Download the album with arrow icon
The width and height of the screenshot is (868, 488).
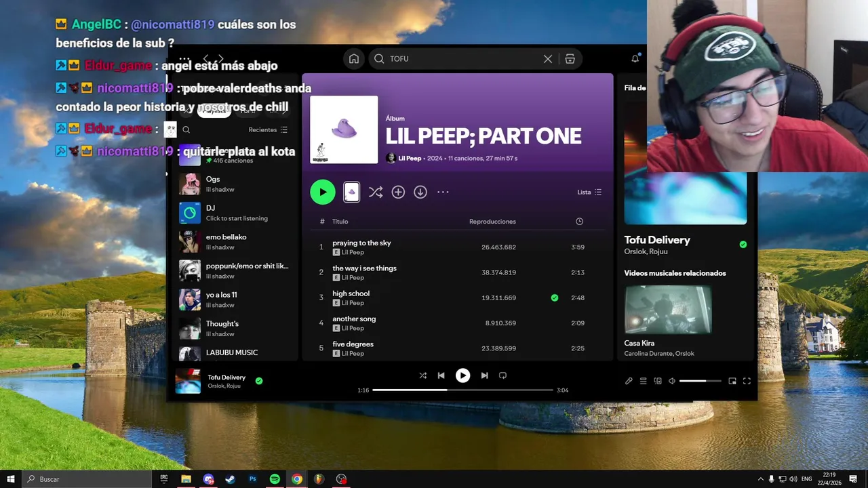pos(420,192)
